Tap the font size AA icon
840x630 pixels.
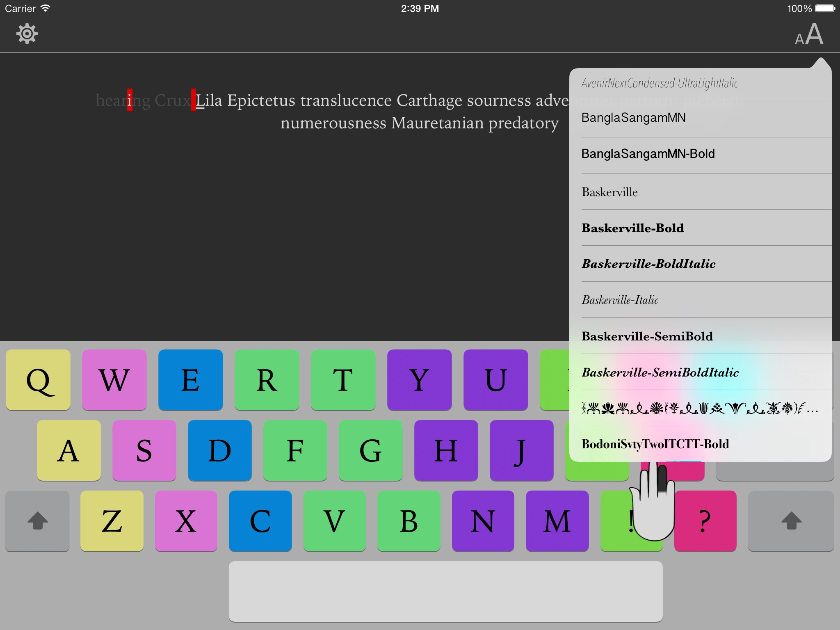click(809, 34)
